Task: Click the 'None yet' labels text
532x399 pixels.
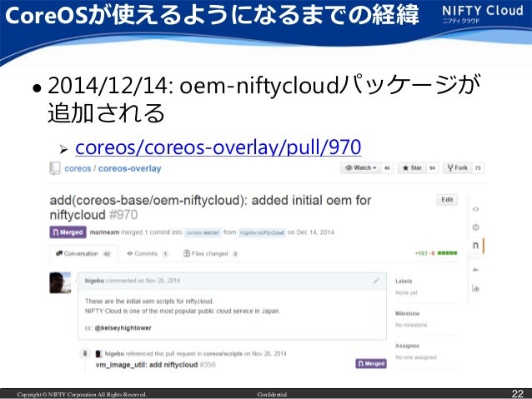Action: [406, 292]
